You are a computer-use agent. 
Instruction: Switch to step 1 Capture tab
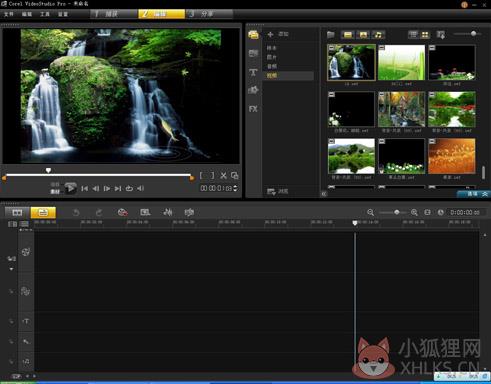[x=114, y=14]
